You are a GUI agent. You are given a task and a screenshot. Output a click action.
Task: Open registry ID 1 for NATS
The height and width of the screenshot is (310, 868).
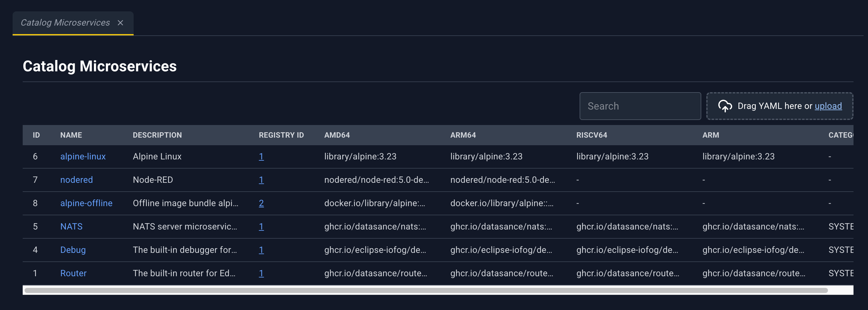(x=261, y=226)
